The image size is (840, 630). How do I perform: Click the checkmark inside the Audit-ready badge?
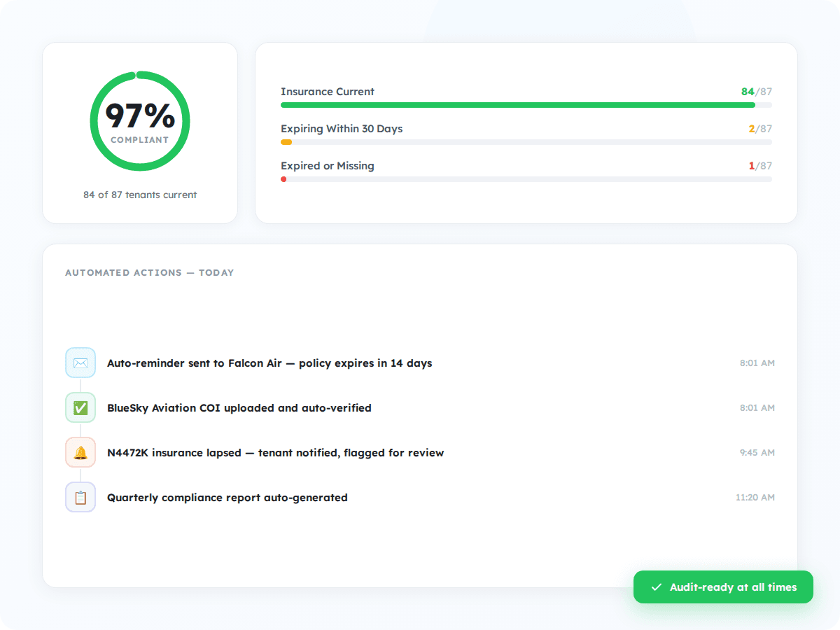[657, 587]
